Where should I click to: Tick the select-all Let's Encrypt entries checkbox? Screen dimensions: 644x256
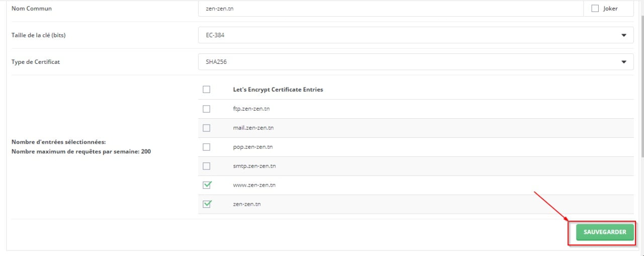click(x=206, y=90)
